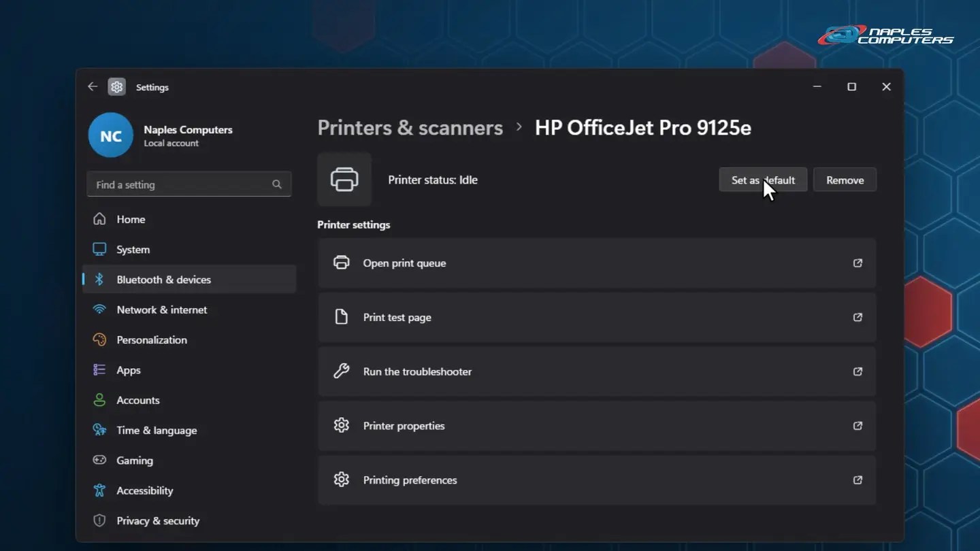Open Time & language settings
This screenshot has width=980, height=551.
pyautogui.click(x=189, y=430)
